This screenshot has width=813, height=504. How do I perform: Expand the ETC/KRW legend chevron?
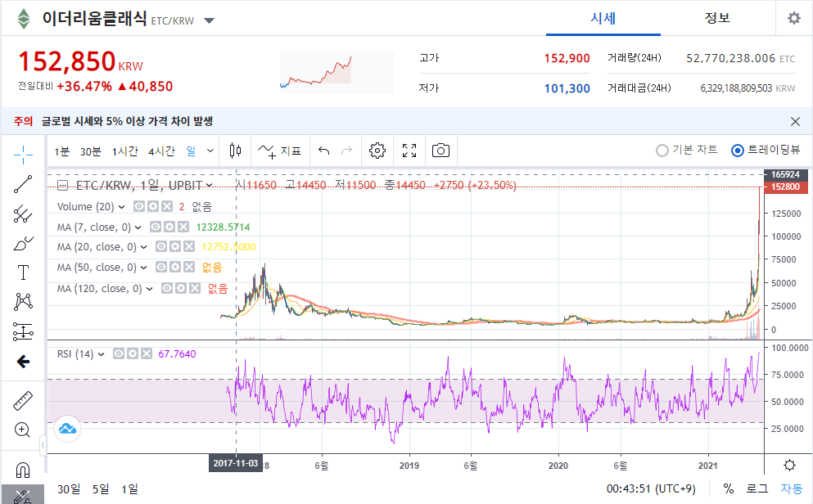209,186
